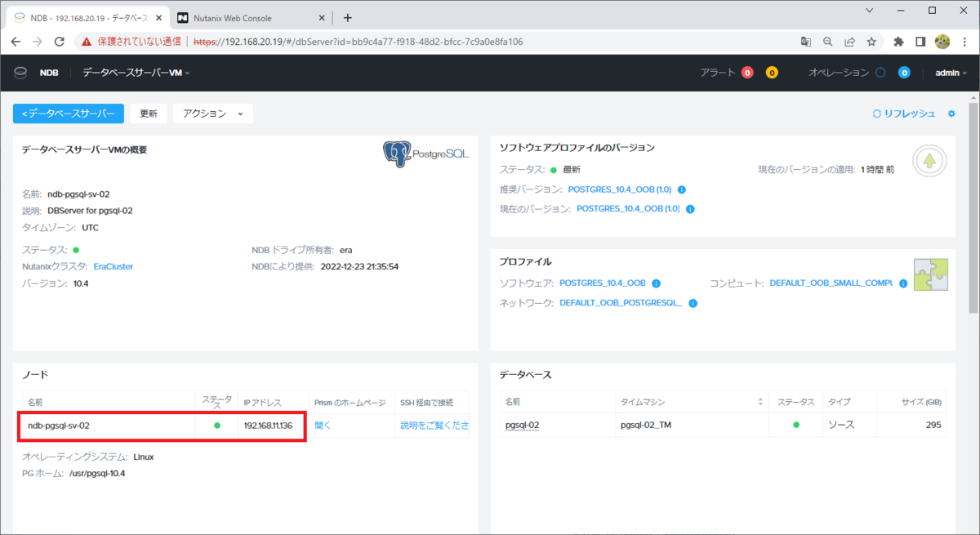Click node name ndb-pgsql-sv-02 in table

pyautogui.click(x=59, y=426)
